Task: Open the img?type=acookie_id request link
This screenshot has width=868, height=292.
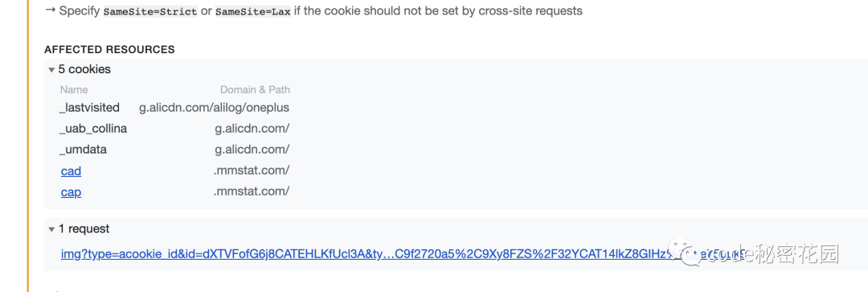Action: [x=404, y=253]
